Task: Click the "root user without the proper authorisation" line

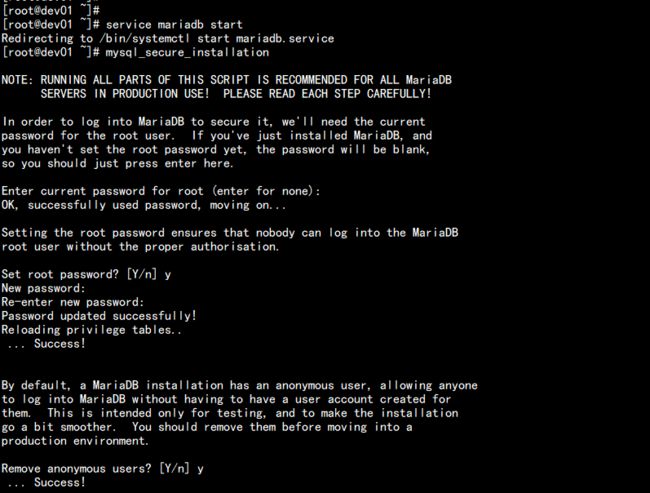Action: [140, 247]
